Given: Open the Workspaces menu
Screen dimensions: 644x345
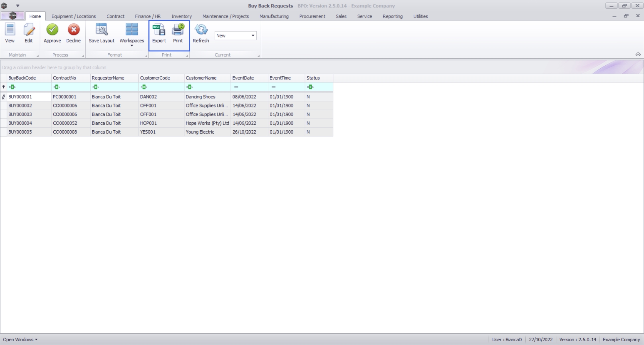Looking at the screenshot, I should [x=132, y=34].
